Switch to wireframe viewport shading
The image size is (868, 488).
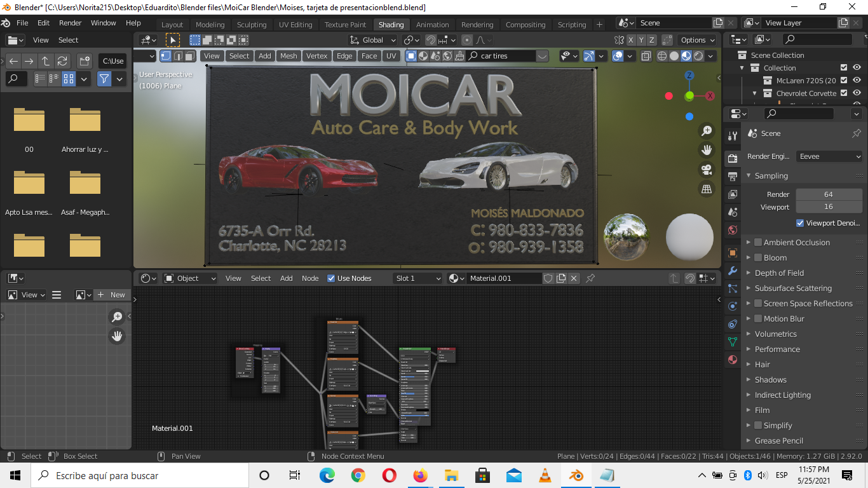662,56
